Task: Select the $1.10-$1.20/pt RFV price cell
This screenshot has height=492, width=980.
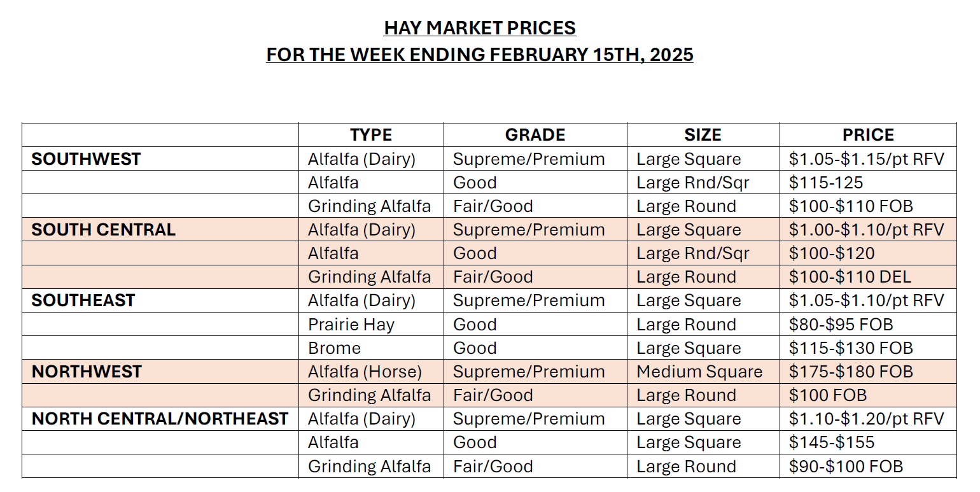Action: point(867,419)
